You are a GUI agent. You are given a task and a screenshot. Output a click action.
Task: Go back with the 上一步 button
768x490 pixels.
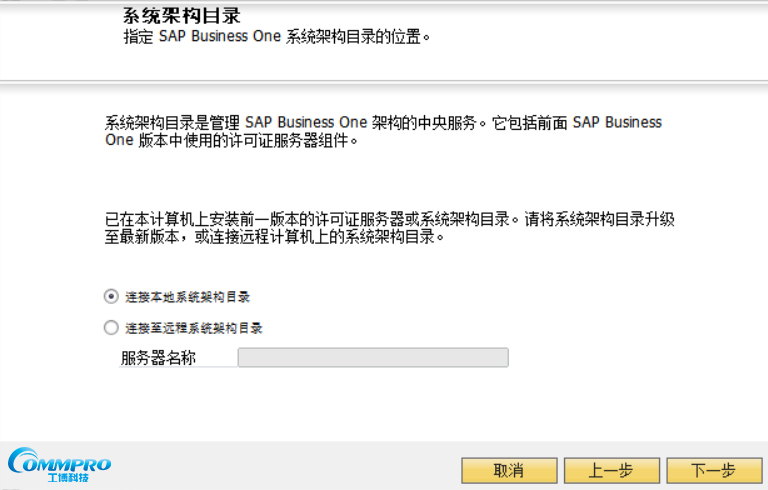pos(611,471)
